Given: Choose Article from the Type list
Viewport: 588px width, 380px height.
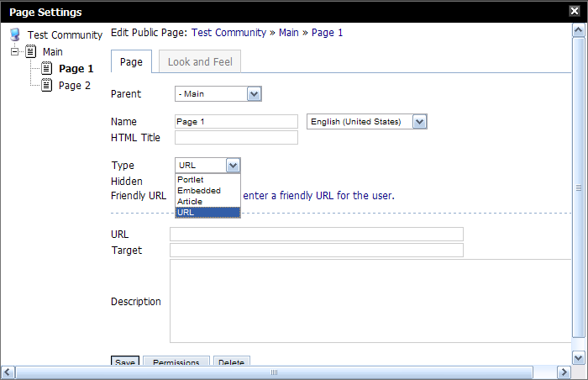Looking at the screenshot, I should (207, 201).
